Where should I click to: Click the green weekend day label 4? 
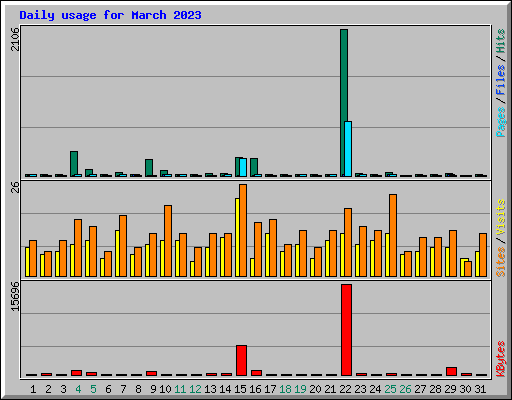click(78, 389)
